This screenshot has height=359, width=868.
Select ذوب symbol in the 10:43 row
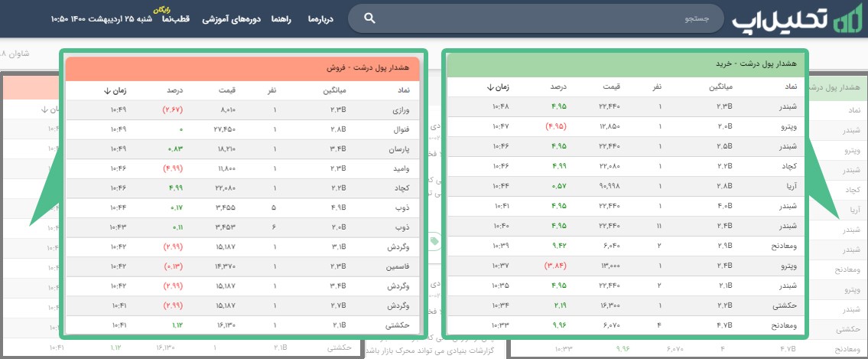click(402, 227)
